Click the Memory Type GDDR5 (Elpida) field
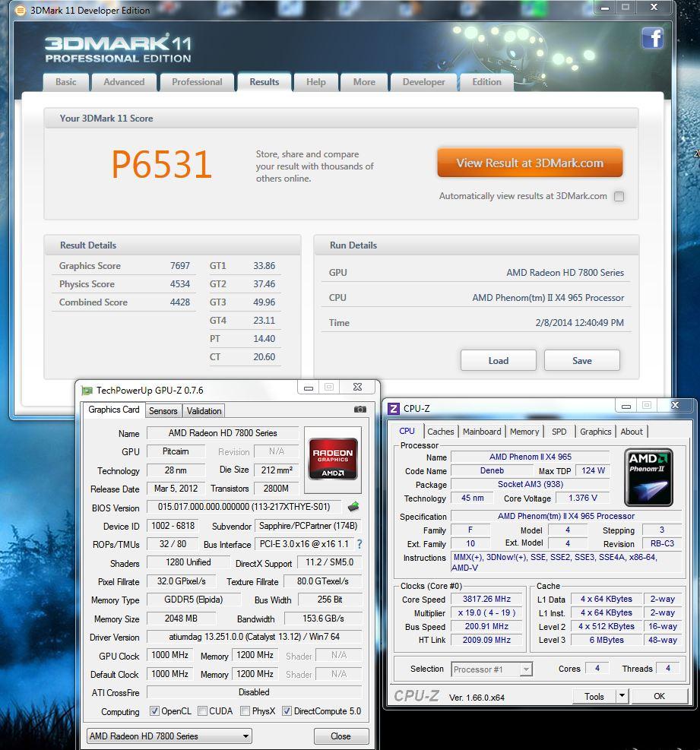This screenshot has width=700, height=750. (x=194, y=600)
